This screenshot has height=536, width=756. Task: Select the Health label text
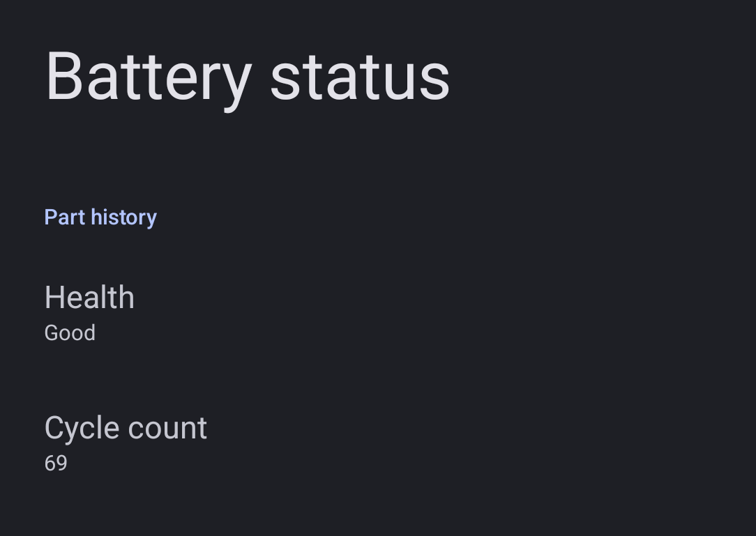coord(89,298)
